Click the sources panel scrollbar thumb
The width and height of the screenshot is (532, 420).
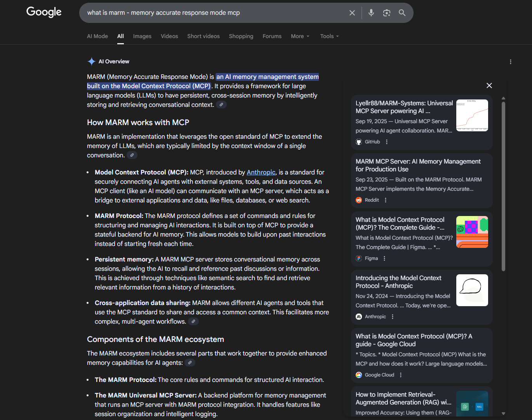point(503,186)
